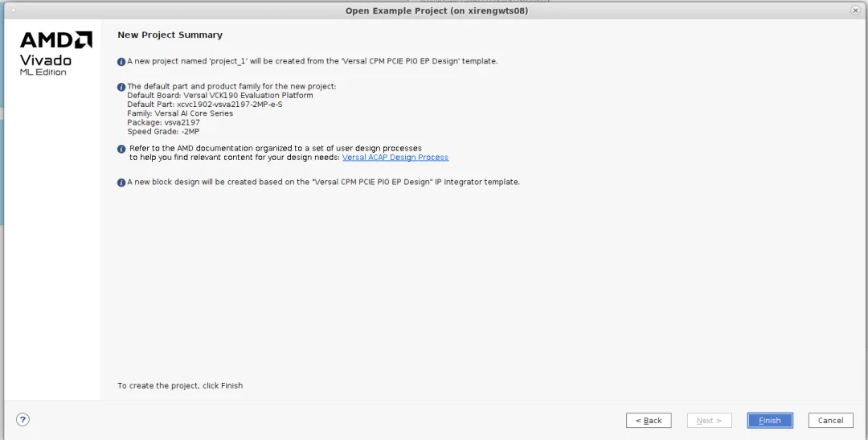The width and height of the screenshot is (868, 440).
Task: Open window menu icon in title bar corner
Action: 11,10
